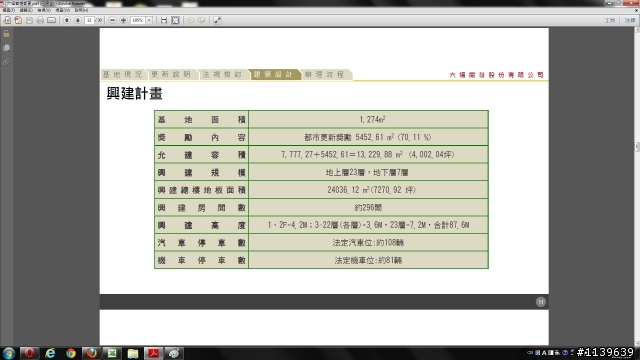Click the zoom percentage field
This screenshot has width=640, height=360.
pos(138,20)
